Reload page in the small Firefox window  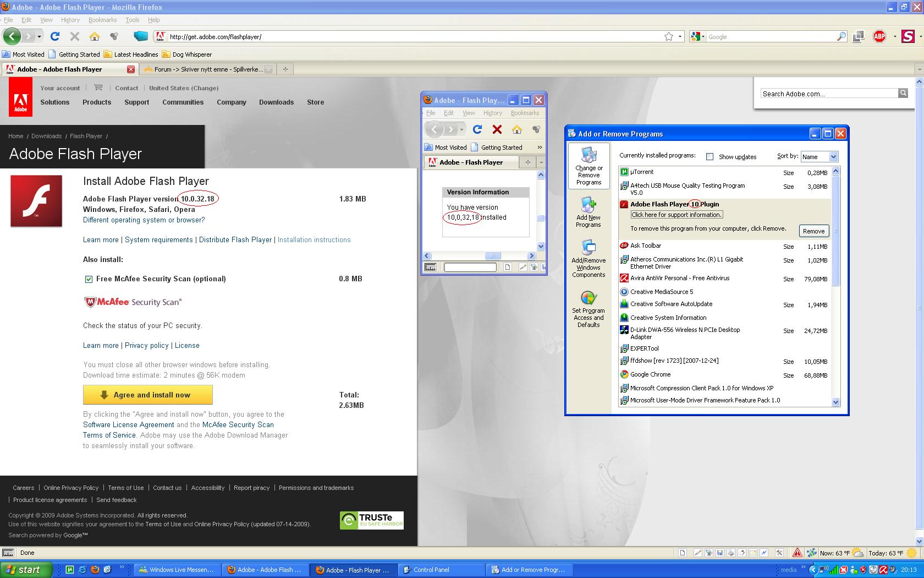(x=477, y=129)
